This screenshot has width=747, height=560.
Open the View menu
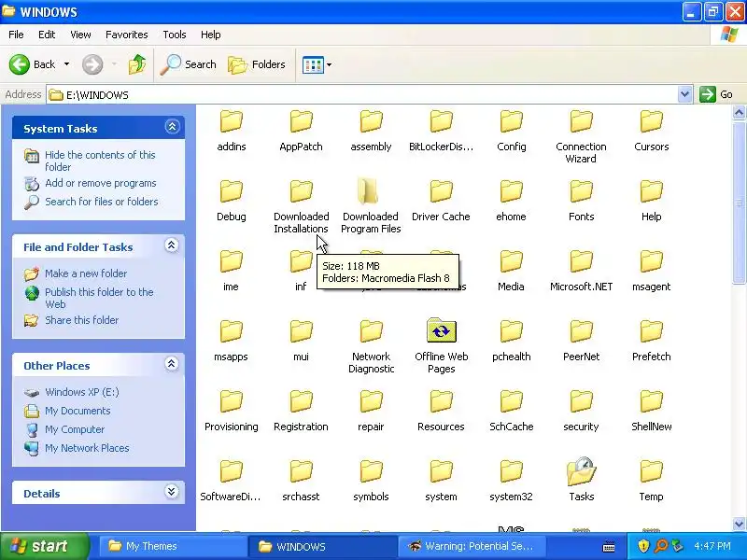[80, 35]
